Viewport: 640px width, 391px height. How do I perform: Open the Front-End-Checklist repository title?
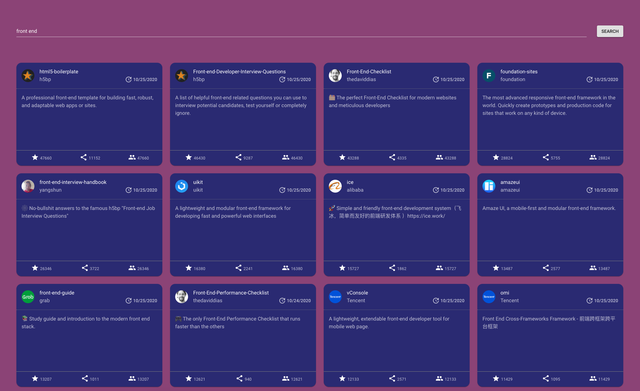point(369,71)
